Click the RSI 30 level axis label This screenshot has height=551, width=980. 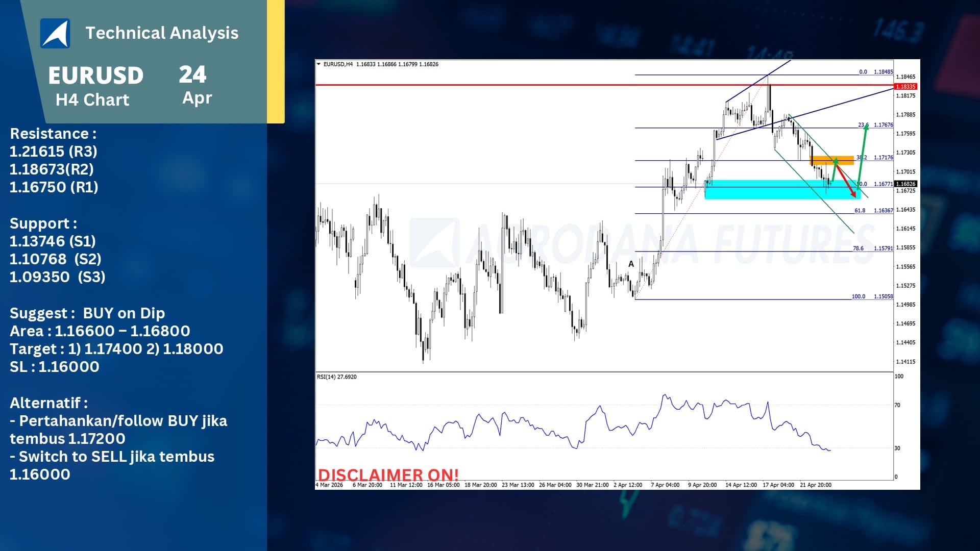[897, 448]
